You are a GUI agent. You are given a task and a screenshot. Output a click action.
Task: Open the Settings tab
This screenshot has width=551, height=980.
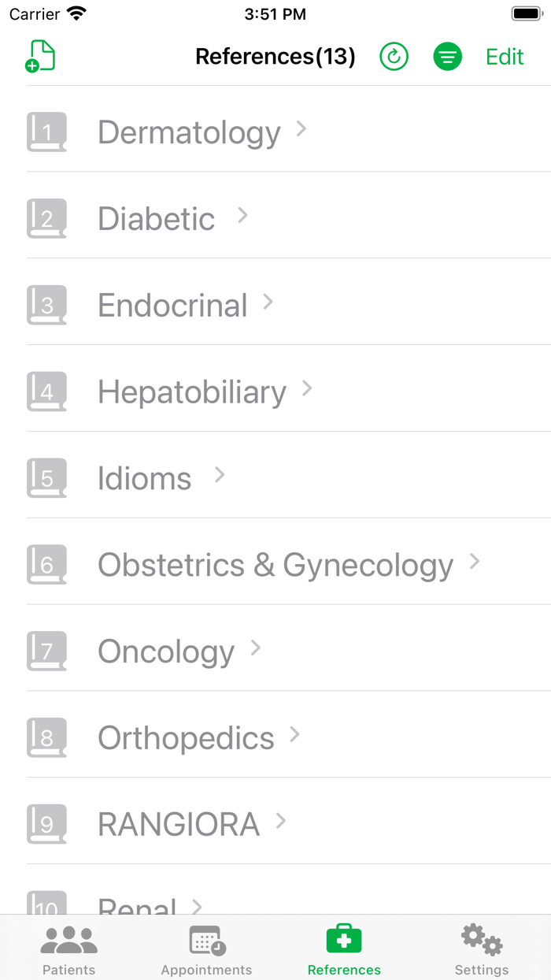tap(481, 948)
